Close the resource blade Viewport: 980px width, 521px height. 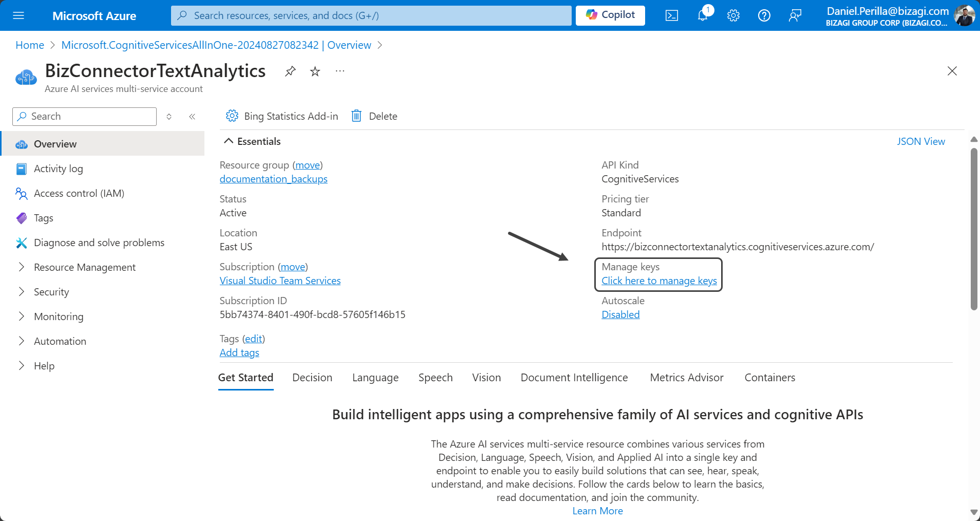click(x=952, y=71)
